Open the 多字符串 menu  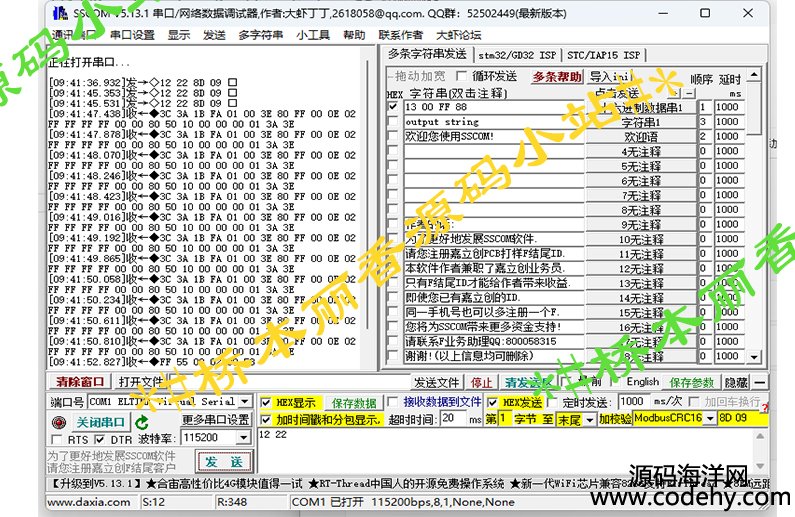[261, 35]
